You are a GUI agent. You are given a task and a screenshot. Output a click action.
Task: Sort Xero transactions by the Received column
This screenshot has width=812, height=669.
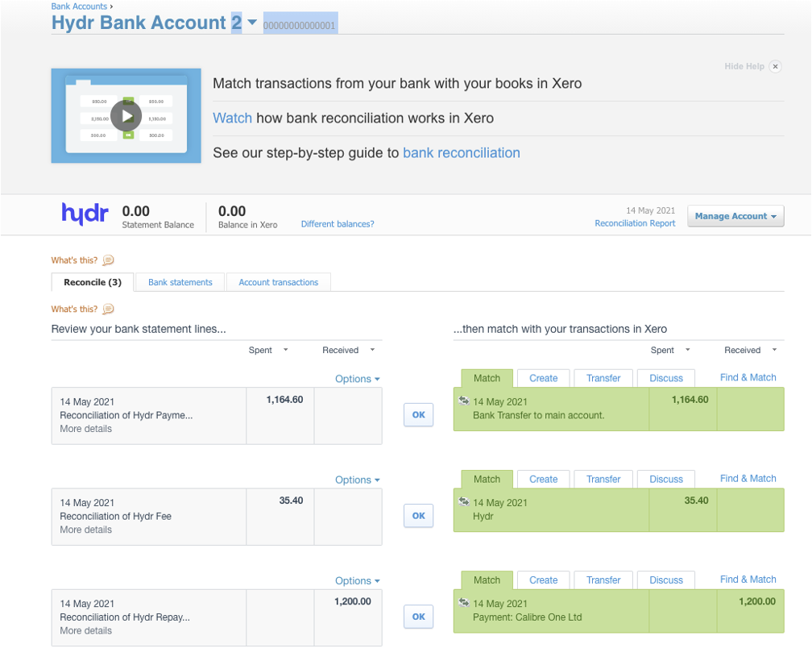[751, 351]
